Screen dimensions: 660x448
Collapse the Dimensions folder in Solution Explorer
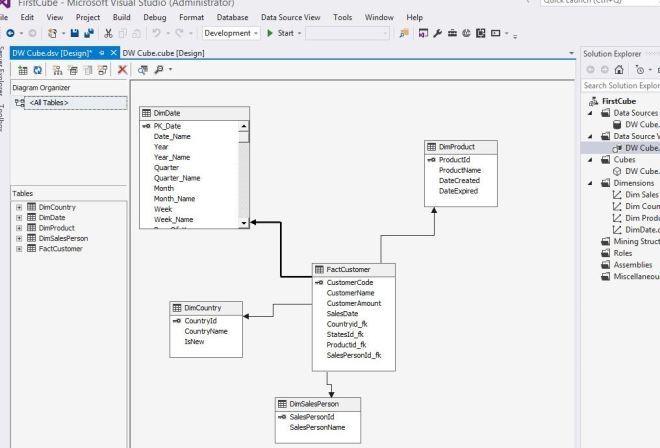tap(589, 183)
